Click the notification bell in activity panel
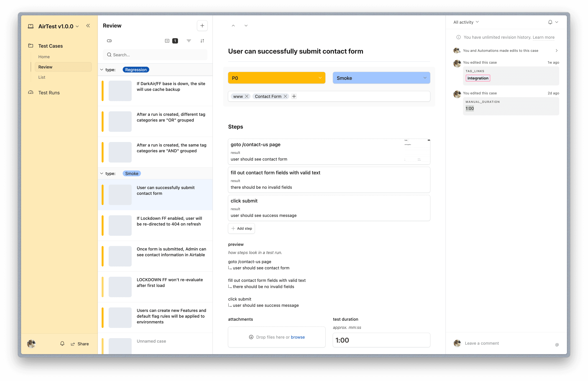The height and width of the screenshot is (381, 588). click(550, 22)
